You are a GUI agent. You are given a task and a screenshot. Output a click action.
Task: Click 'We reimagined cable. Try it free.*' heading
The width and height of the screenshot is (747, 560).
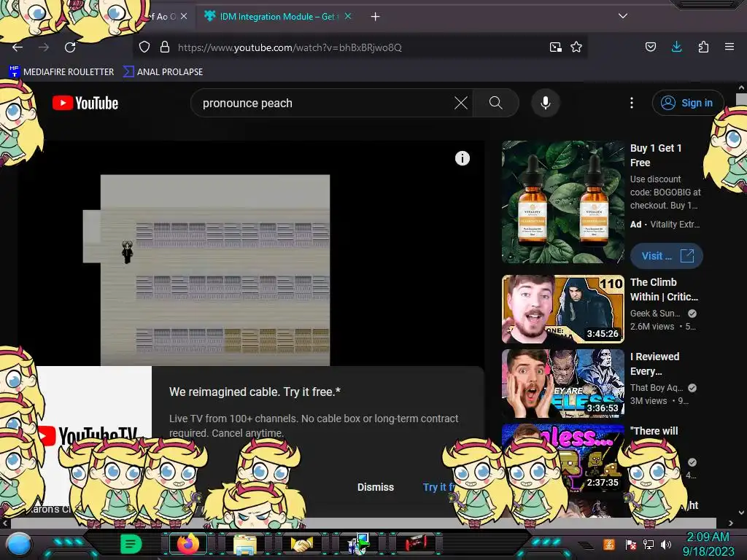coord(255,392)
